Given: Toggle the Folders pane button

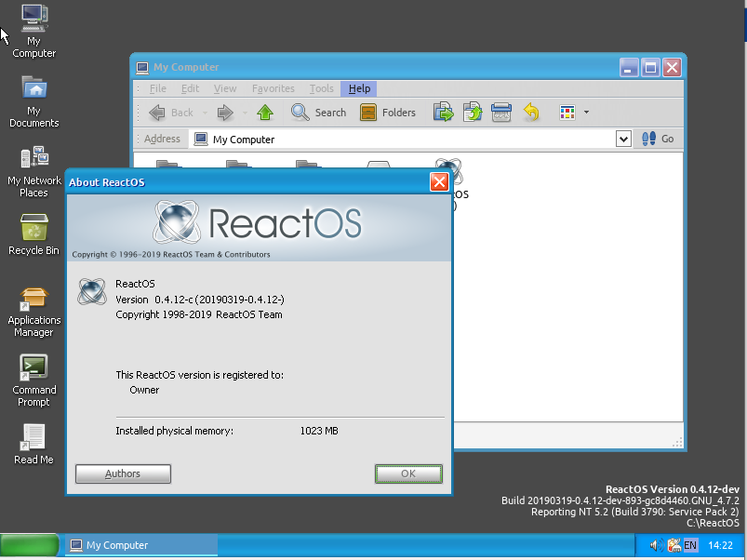Looking at the screenshot, I should coord(388,113).
